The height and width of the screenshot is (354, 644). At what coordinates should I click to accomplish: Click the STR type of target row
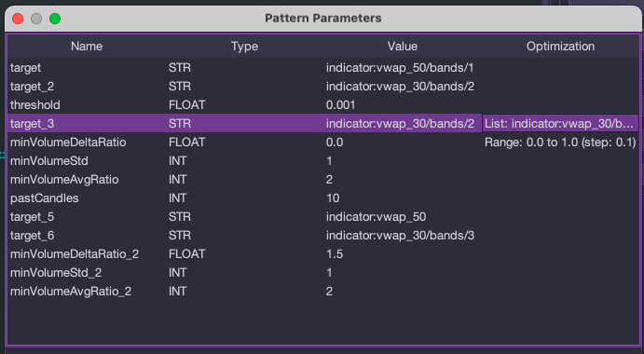(x=180, y=67)
